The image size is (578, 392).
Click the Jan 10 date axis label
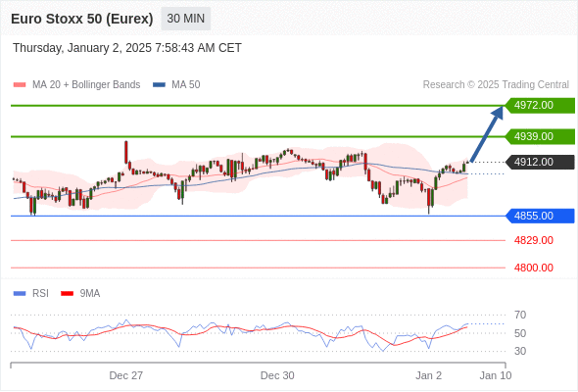pyautogui.click(x=496, y=375)
